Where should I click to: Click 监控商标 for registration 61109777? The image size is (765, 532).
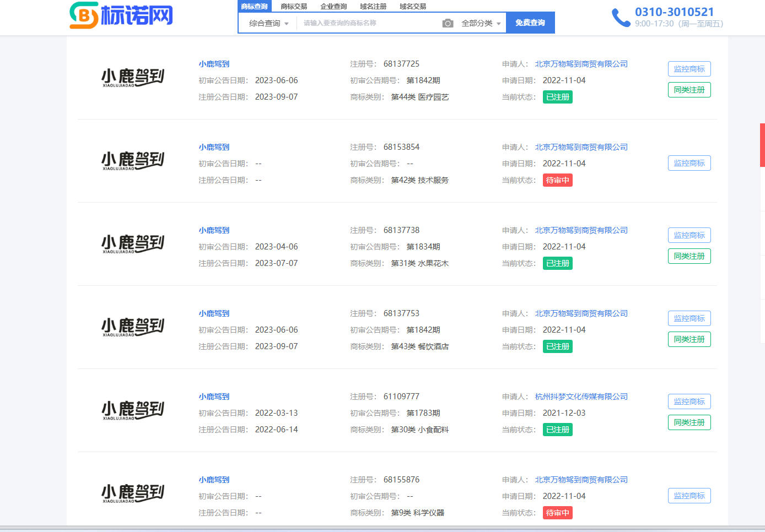point(689,401)
